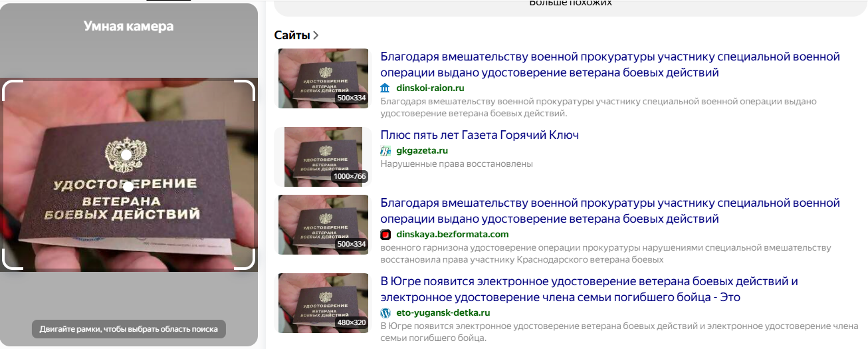Click the lower white dot on удостоверение text

click(128, 187)
